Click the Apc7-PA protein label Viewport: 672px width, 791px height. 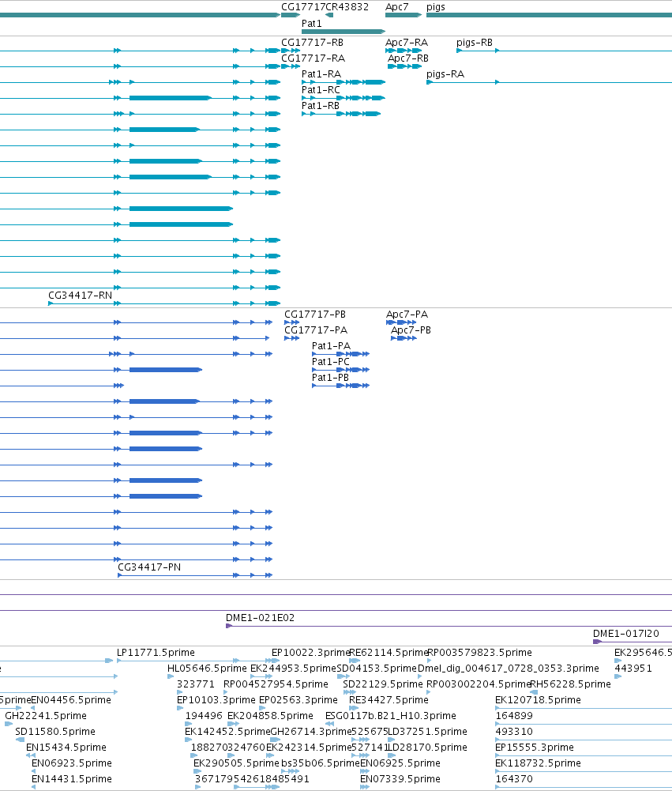pos(407,315)
